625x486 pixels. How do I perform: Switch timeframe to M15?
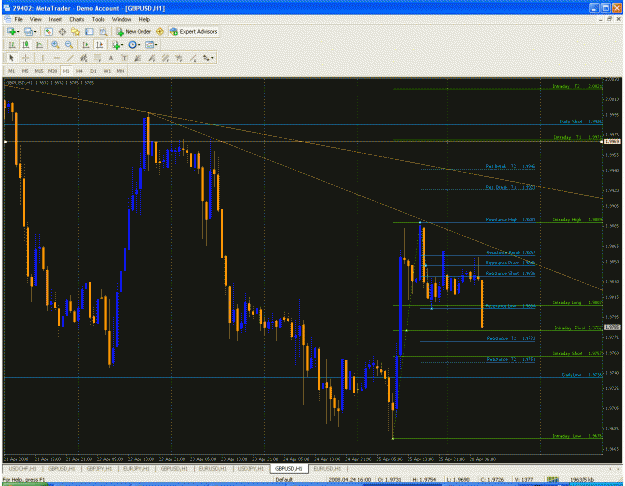39,71
